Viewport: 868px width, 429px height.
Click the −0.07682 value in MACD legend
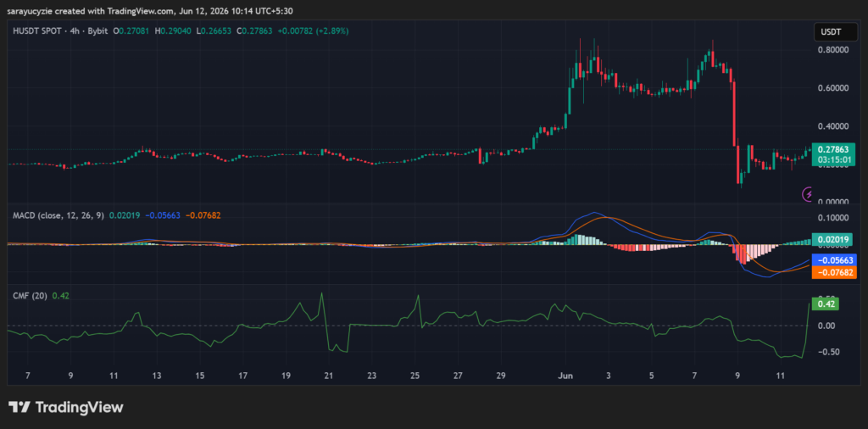pyautogui.click(x=203, y=215)
